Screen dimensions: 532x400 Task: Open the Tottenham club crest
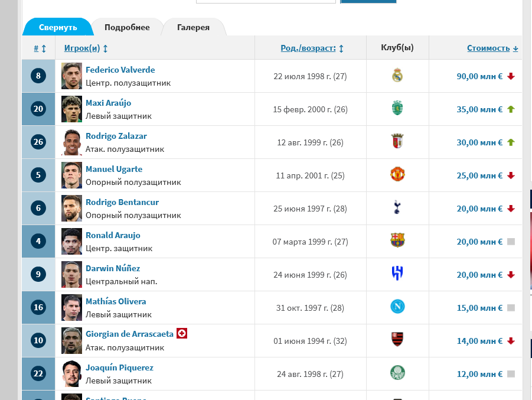point(397,207)
